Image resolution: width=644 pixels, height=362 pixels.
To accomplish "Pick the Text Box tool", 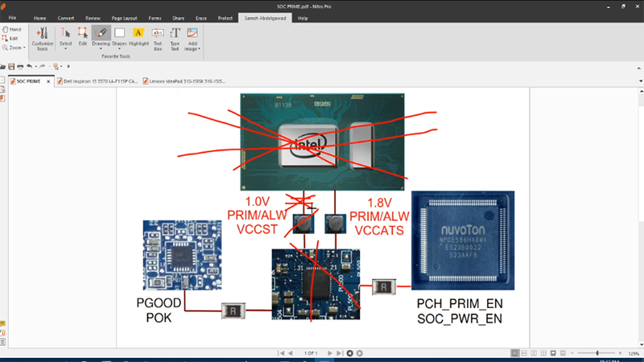I will tap(158, 39).
